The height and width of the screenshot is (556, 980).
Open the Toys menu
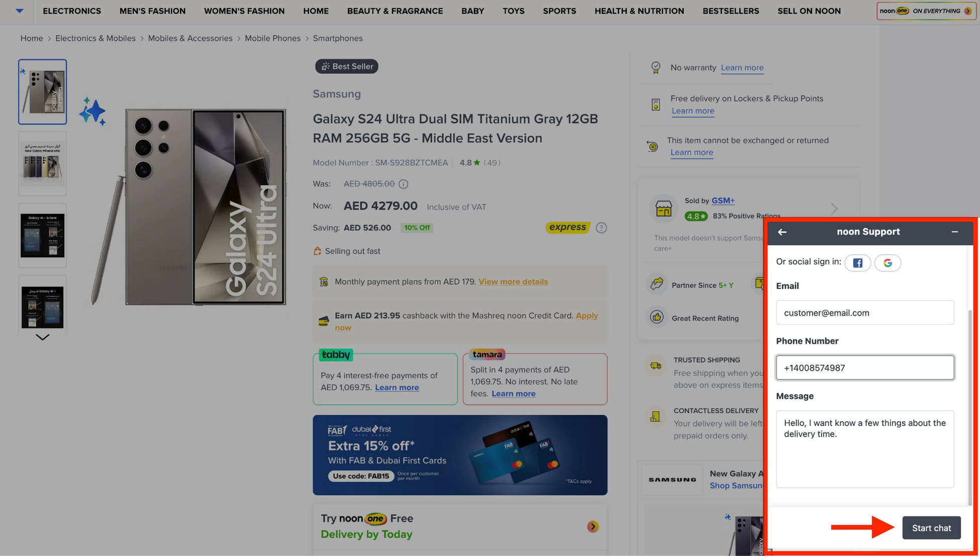pyautogui.click(x=513, y=11)
